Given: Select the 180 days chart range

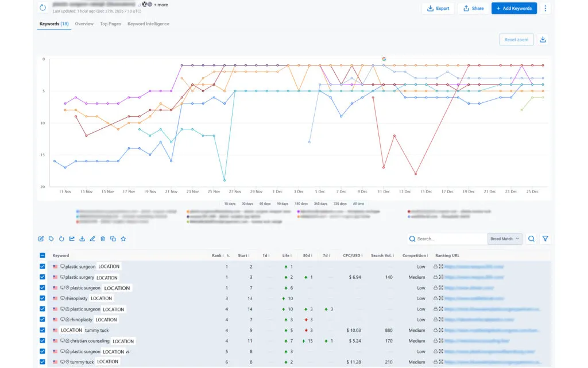Looking at the screenshot, I should tap(301, 204).
